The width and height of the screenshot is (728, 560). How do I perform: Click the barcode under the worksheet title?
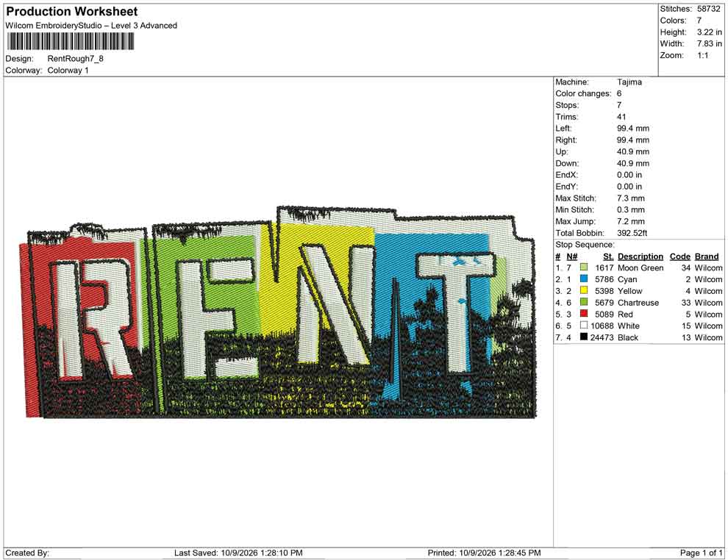click(x=71, y=42)
